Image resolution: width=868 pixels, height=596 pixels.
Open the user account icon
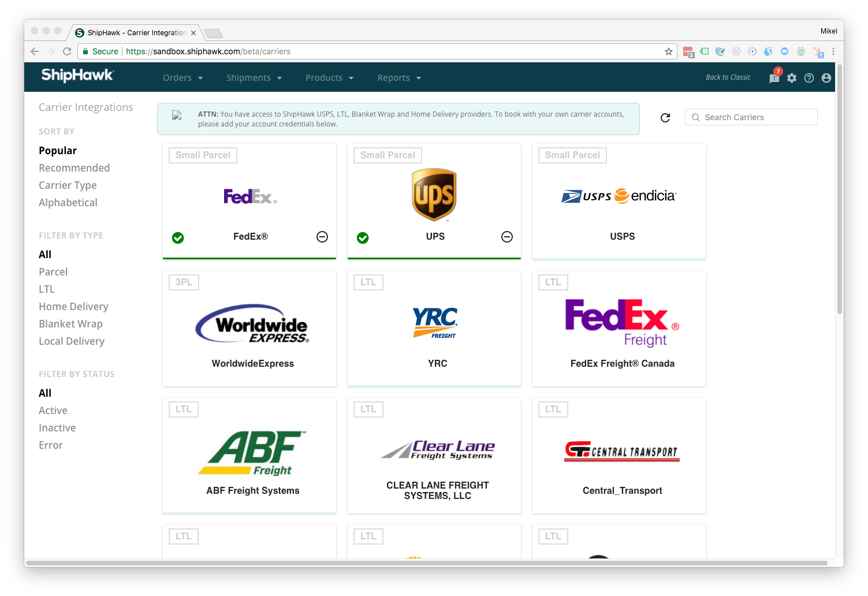[826, 78]
